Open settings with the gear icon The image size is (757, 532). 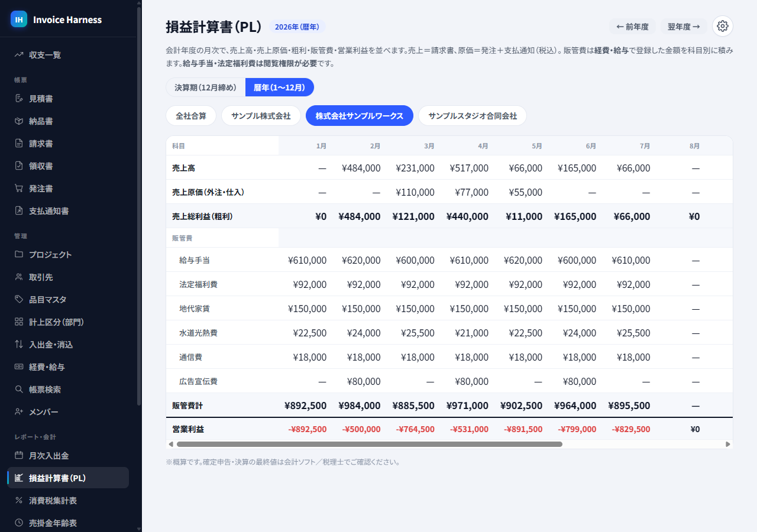click(x=722, y=27)
